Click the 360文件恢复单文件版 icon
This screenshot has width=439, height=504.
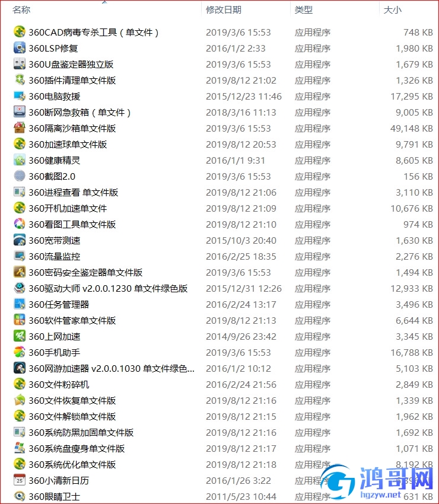(20, 400)
